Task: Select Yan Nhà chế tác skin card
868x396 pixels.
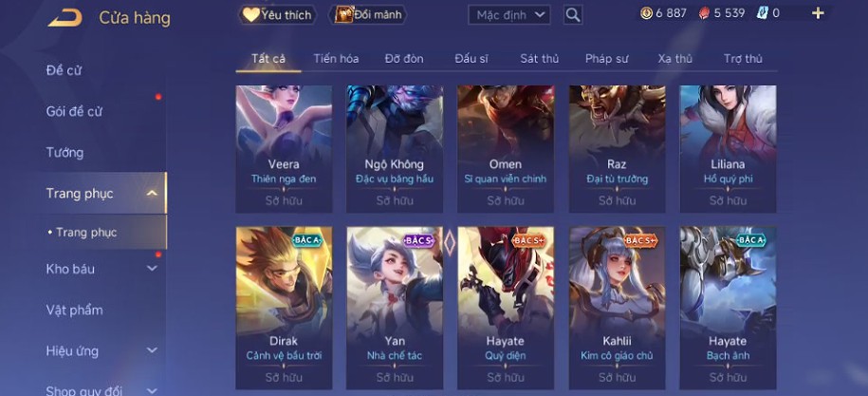Action: click(395, 308)
